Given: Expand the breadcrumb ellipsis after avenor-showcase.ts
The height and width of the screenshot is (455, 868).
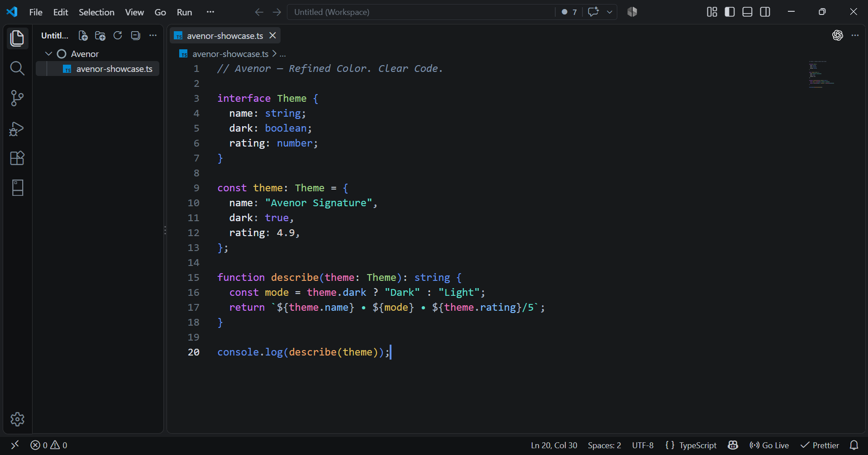Looking at the screenshot, I should (283, 54).
